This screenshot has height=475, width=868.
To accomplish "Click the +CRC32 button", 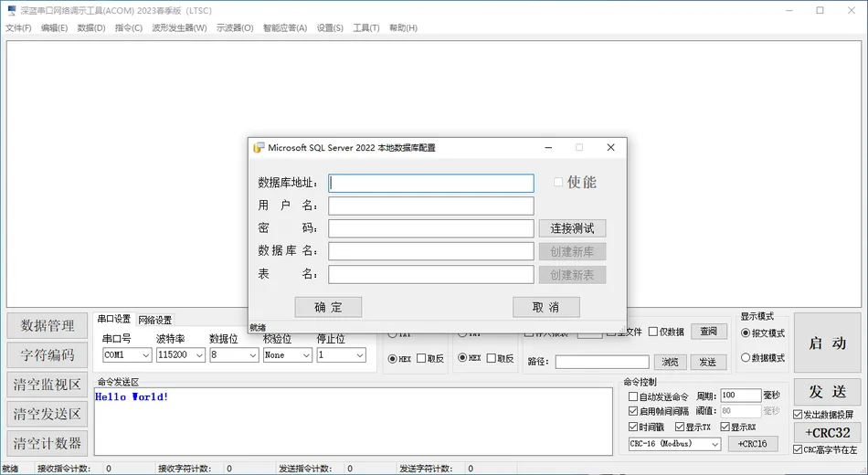I will pos(828,433).
